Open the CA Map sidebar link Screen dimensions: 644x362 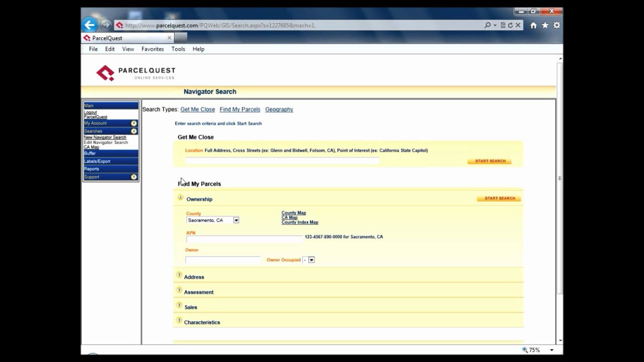[x=92, y=147]
